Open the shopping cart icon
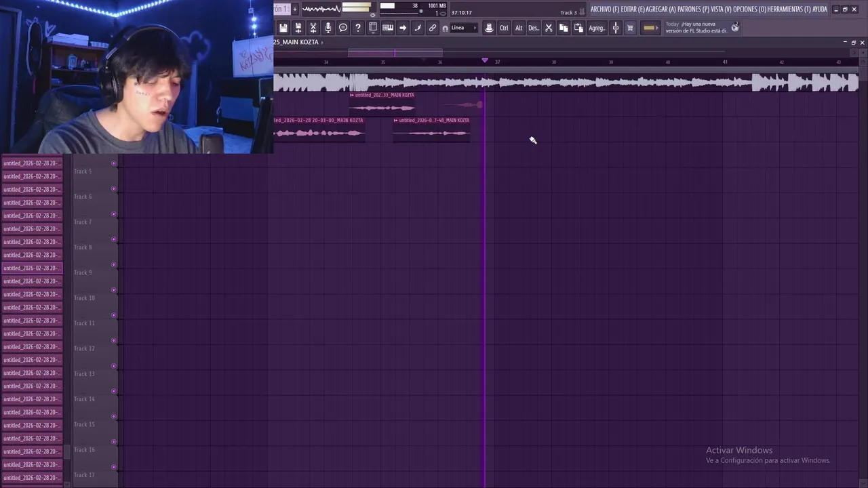The image size is (868, 488). 630,28
